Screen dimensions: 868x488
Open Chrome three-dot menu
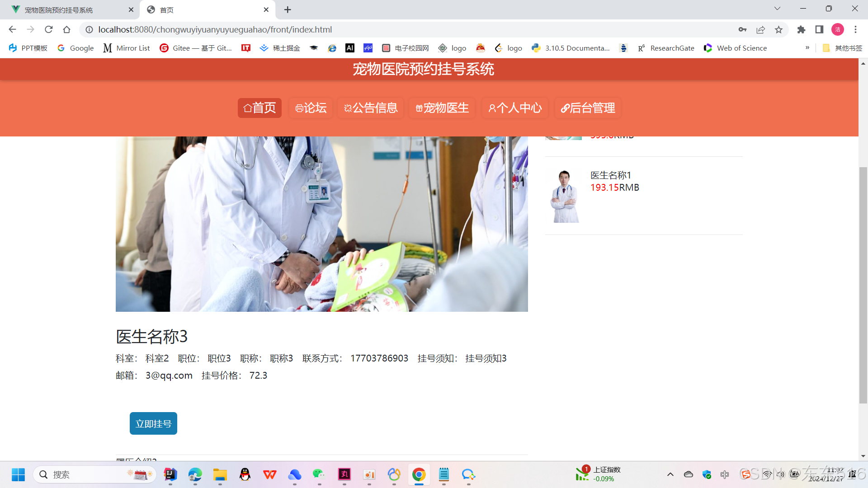pos(855,29)
